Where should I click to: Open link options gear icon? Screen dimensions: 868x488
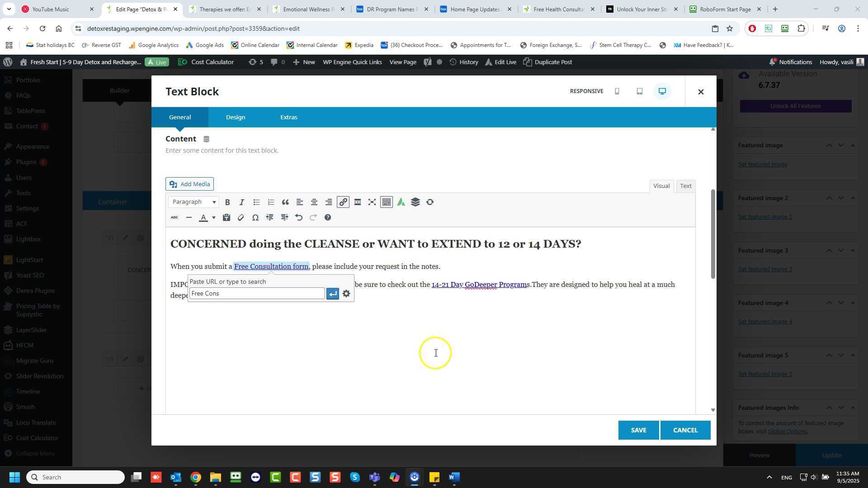pyautogui.click(x=346, y=294)
